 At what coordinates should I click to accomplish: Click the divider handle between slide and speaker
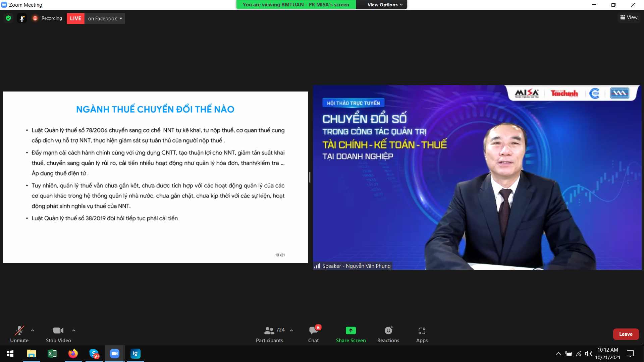(x=310, y=177)
